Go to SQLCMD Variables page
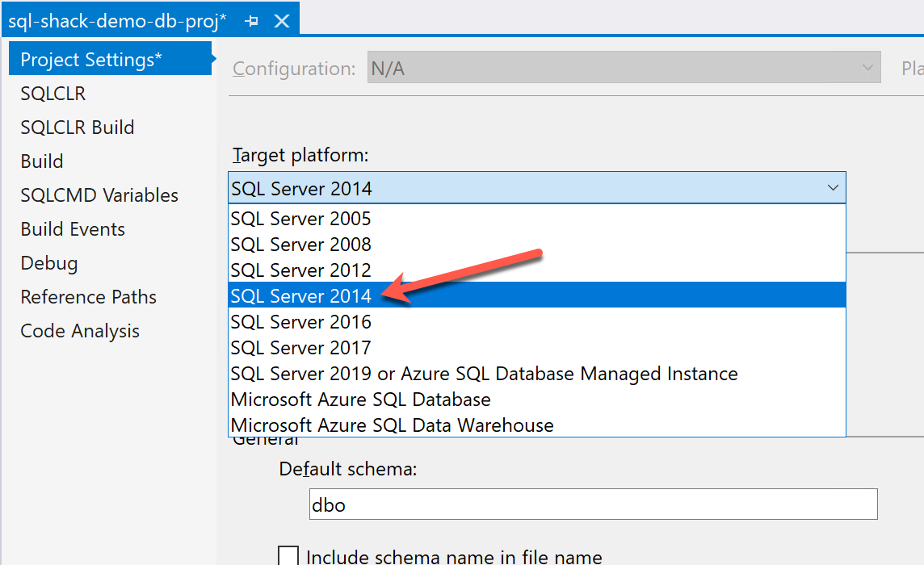The width and height of the screenshot is (924, 565). click(x=99, y=195)
